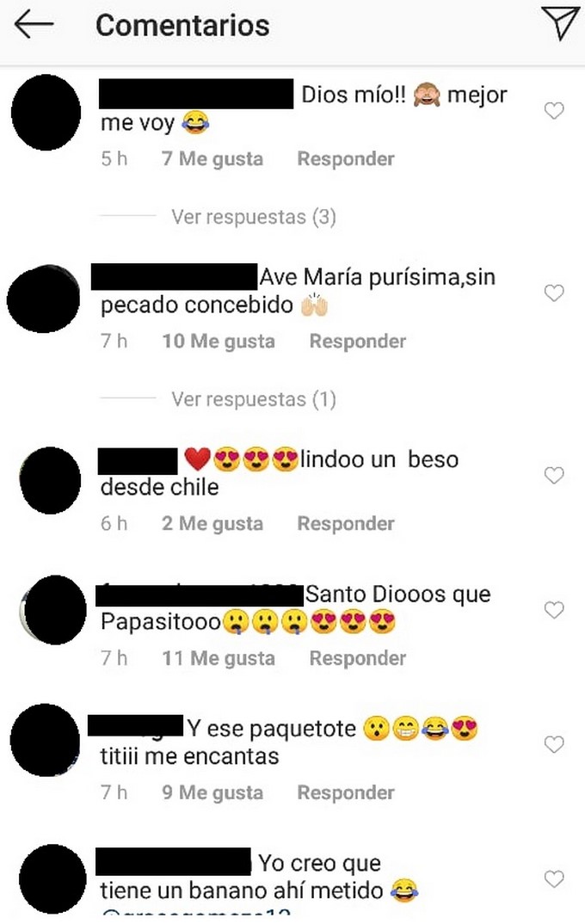The height and width of the screenshot is (924, 585).
Task: Reply to the 'Ave María purísima' comment
Action: tap(358, 342)
